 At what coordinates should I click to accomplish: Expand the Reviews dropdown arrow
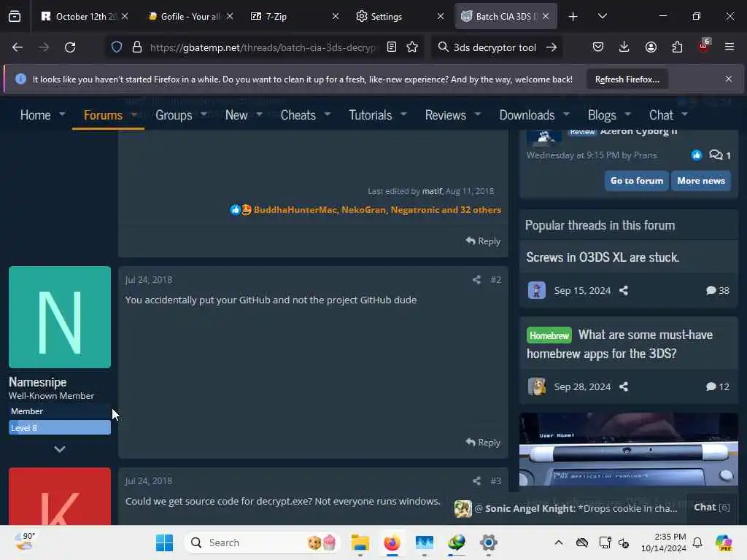point(478,114)
